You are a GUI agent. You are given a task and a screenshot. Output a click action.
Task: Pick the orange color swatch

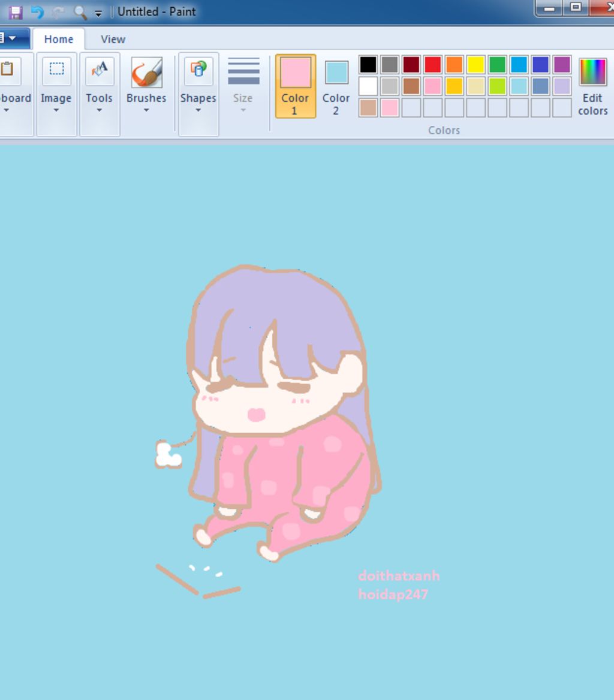point(454,65)
